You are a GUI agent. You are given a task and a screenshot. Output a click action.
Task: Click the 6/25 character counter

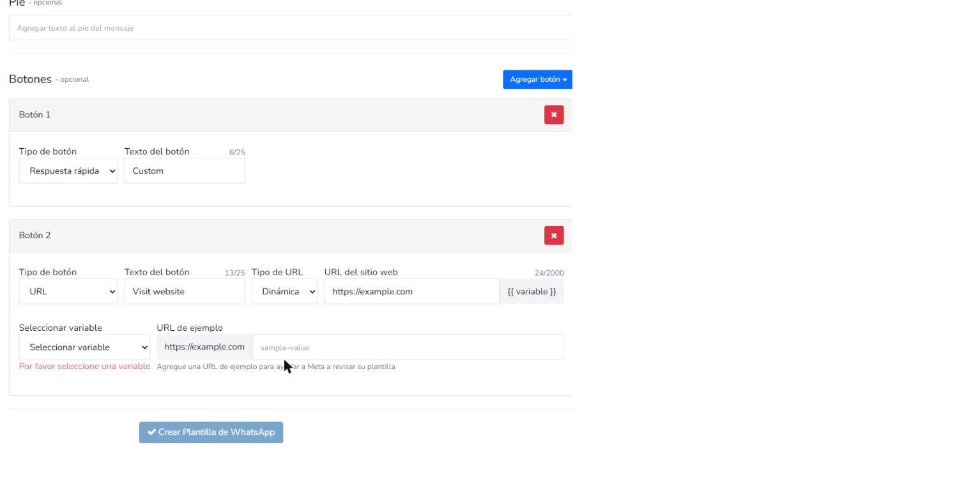[x=237, y=153]
